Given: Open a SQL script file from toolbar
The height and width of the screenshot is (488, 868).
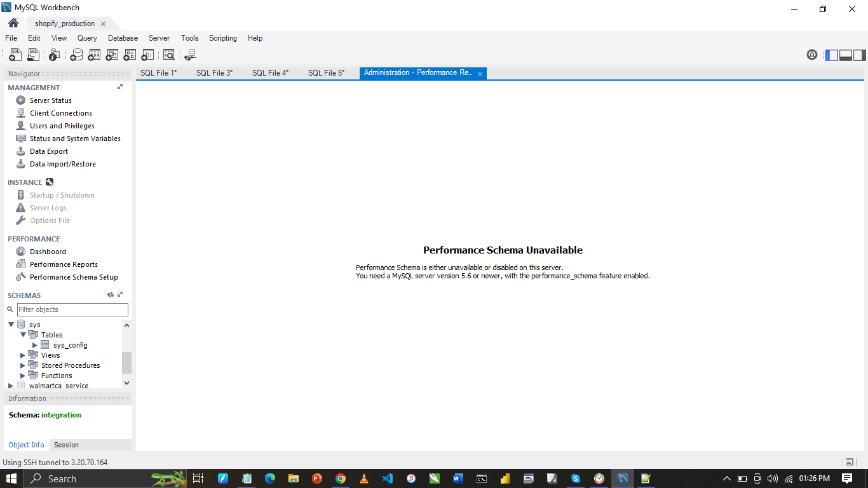Looking at the screenshot, I should point(33,55).
